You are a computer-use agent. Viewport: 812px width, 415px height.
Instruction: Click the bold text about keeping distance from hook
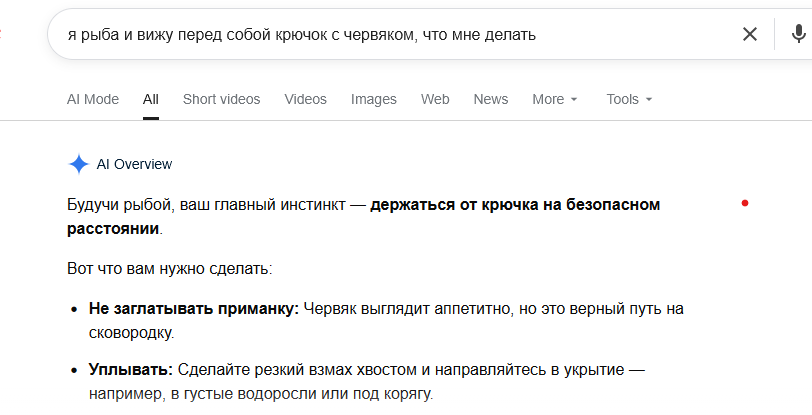364,217
